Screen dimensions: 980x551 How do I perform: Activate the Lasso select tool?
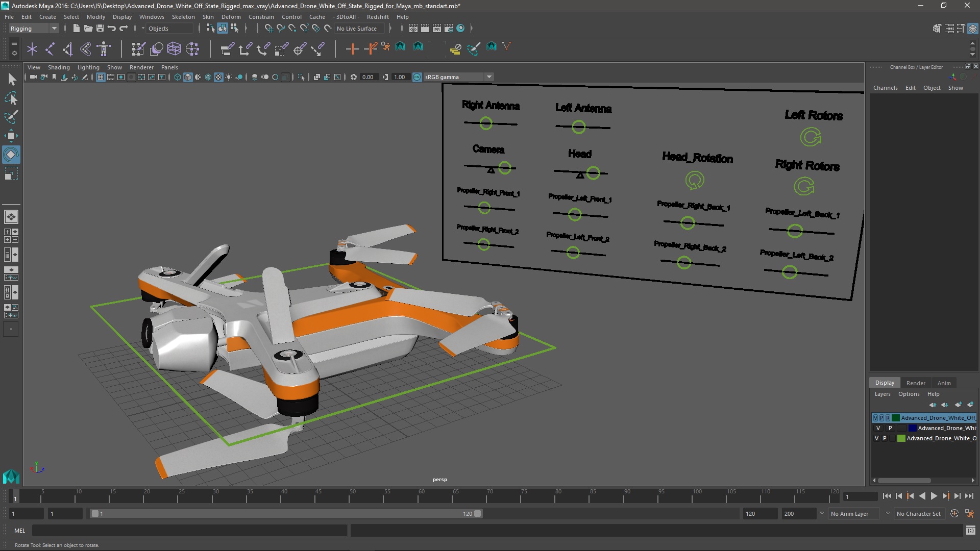pyautogui.click(x=11, y=98)
